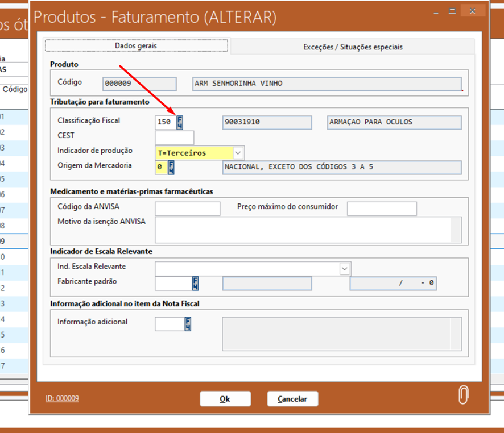Switch to Exceções / Situações especiais tab

click(x=353, y=47)
